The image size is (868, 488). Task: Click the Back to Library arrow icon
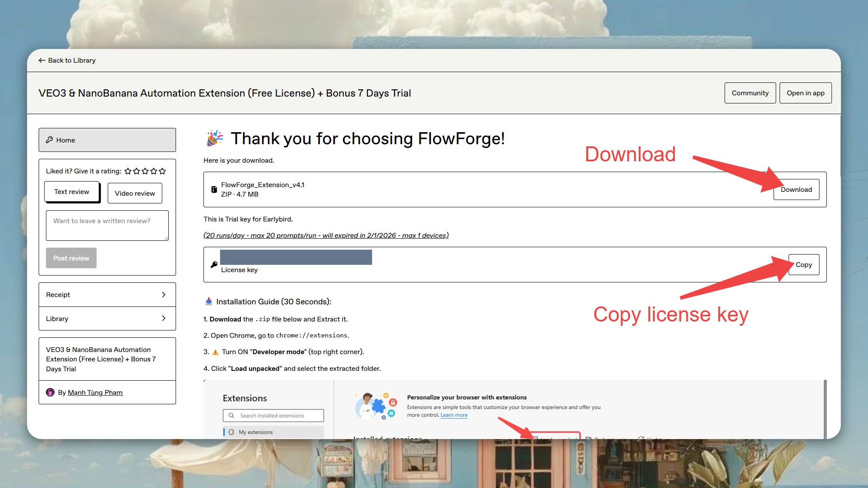click(x=42, y=61)
